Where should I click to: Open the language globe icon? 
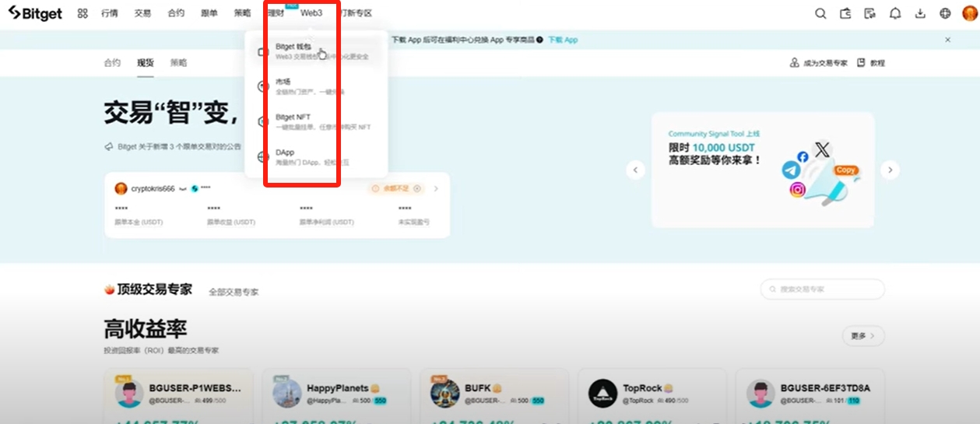click(945, 13)
